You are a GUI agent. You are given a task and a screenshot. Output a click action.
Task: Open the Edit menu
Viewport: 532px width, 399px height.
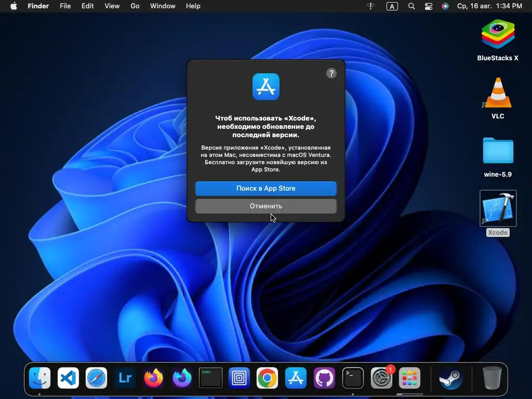coord(87,6)
